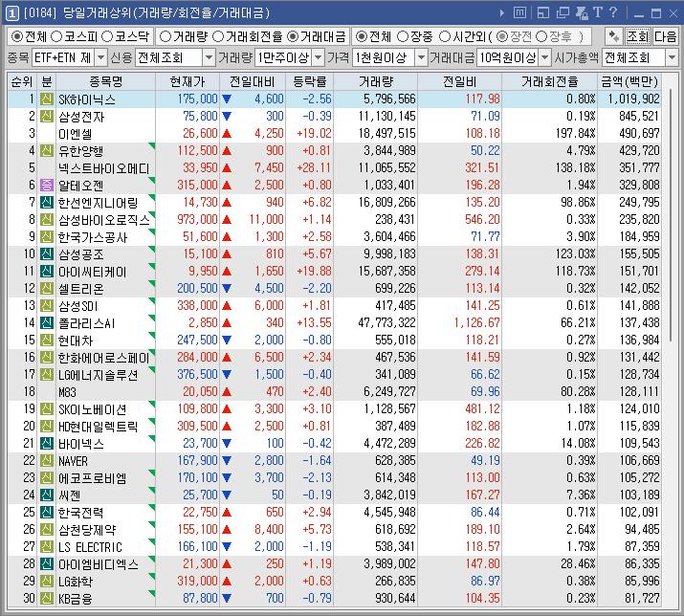
Task: Click the 신 badge beside 폴라리스AI
Action: coord(47,323)
